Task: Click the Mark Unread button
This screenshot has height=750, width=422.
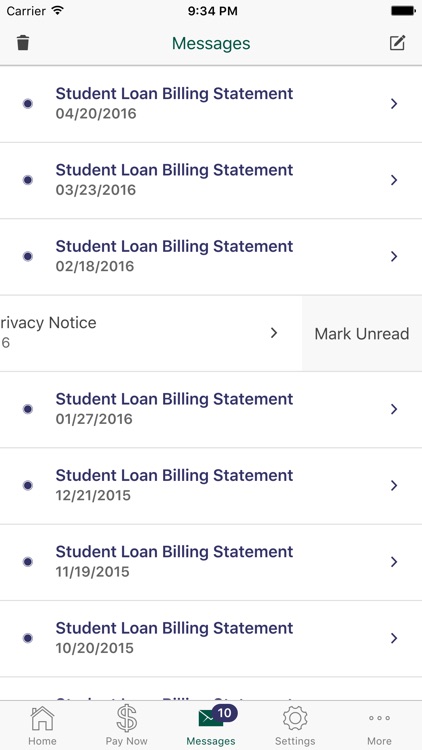Action: (x=362, y=333)
